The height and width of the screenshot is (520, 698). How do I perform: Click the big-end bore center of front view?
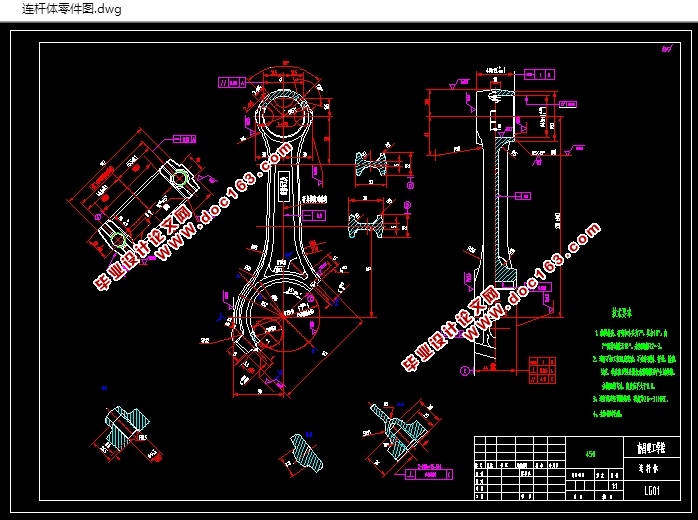tap(283, 316)
